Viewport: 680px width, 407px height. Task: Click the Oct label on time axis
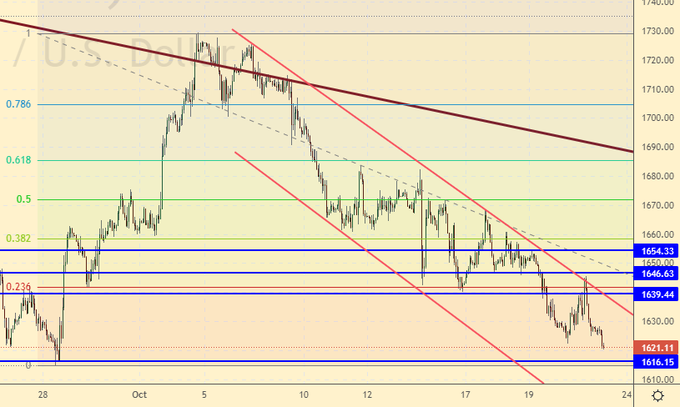pyautogui.click(x=140, y=395)
